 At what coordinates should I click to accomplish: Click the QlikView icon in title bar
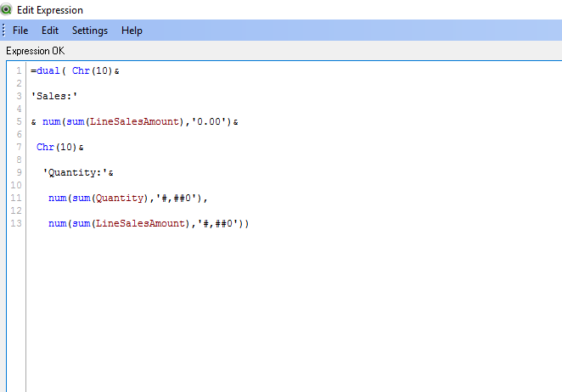point(7,9)
